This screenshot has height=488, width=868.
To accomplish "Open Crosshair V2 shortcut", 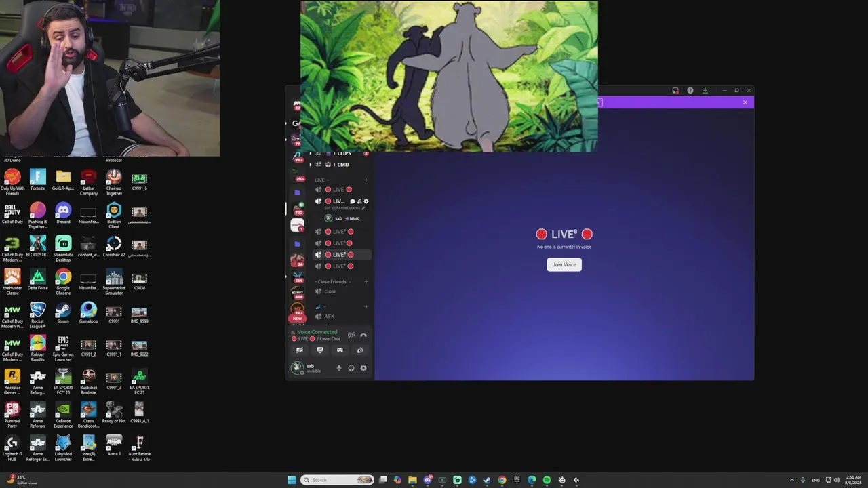I will coord(114,246).
